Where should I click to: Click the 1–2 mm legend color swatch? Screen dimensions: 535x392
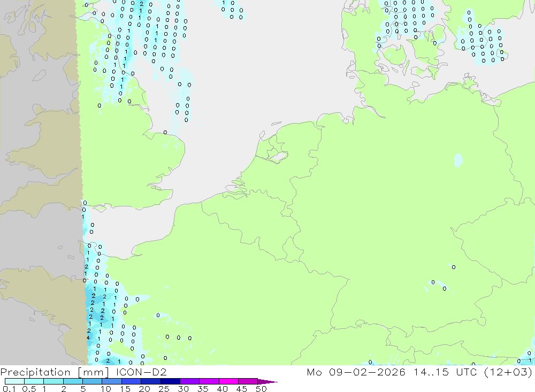tap(53, 381)
